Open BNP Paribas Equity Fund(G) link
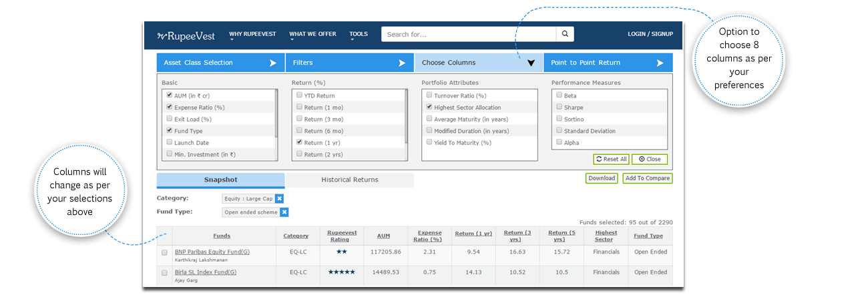868x297 pixels. coord(212,252)
